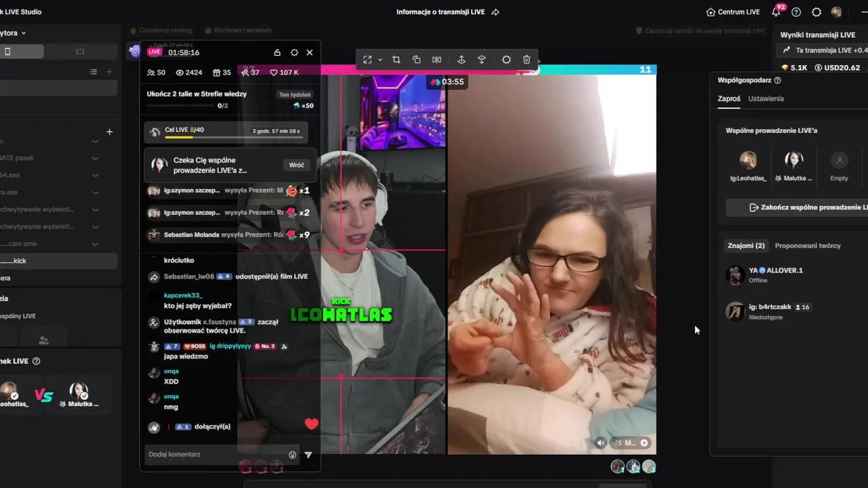The height and width of the screenshot is (488, 868).
Task: Toggle visibility of NATE pasek source
Action: (95, 158)
